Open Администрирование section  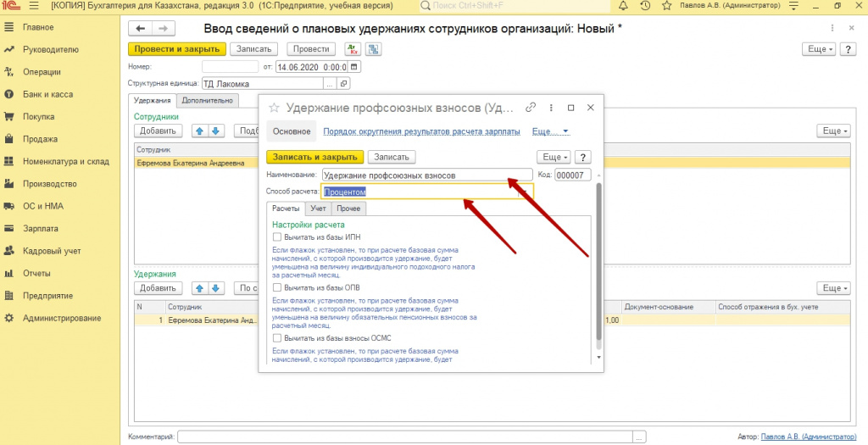point(62,318)
